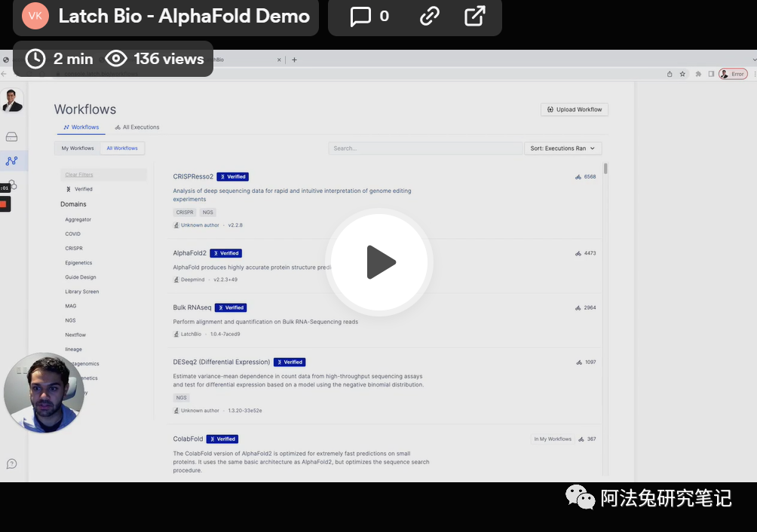Filter by MAG domain

pyautogui.click(x=71, y=306)
